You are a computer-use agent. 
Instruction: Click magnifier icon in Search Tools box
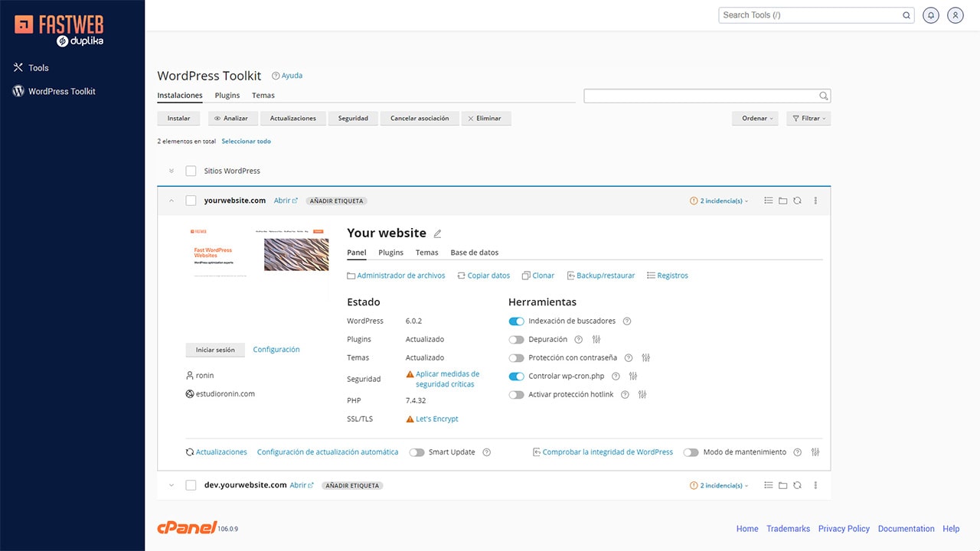pos(906,15)
